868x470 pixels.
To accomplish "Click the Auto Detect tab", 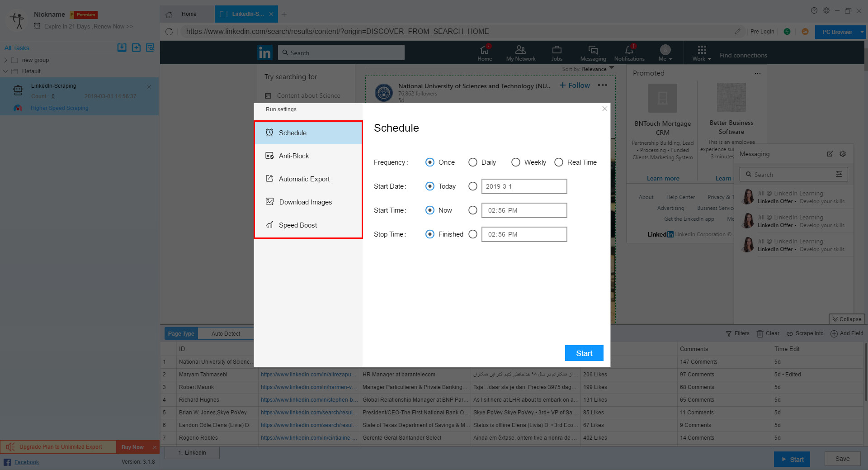I will [226, 334].
